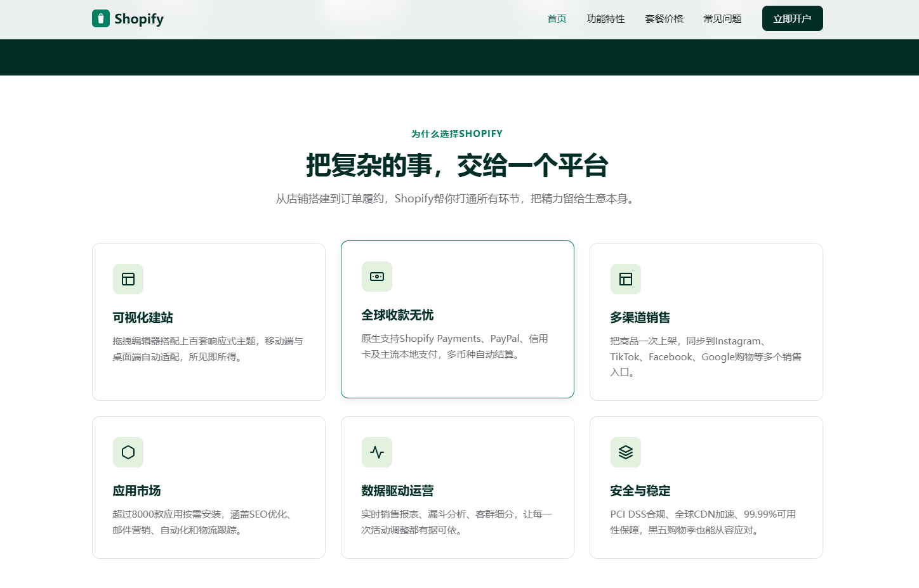Click description starting with PCI DSS合规
The height and width of the screenshot is (588, 919).
coord(703,522)
